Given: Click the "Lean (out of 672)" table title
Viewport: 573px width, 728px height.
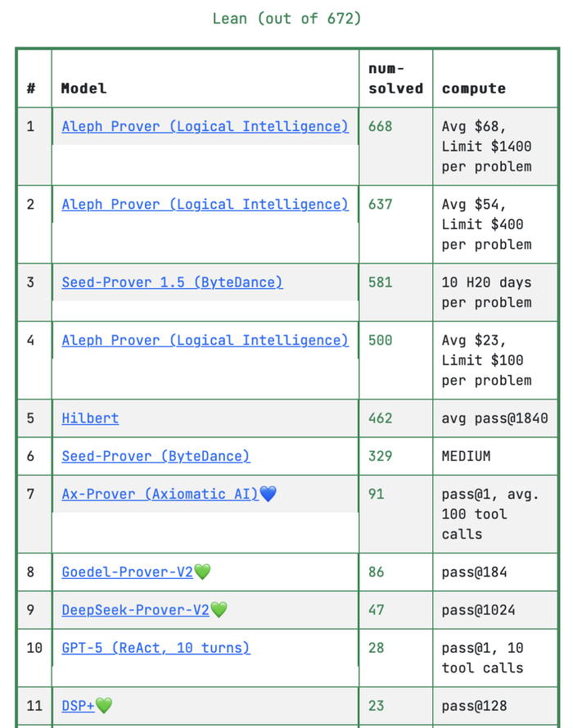Looking at the screenshot, I should point(286,18).
